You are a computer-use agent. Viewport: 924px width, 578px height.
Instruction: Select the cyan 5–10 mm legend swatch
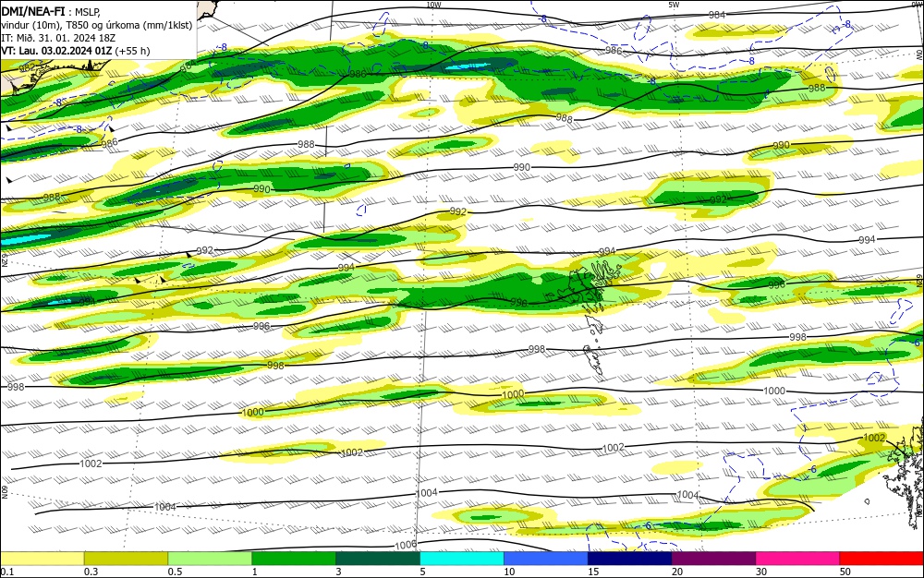click(462, 559)
